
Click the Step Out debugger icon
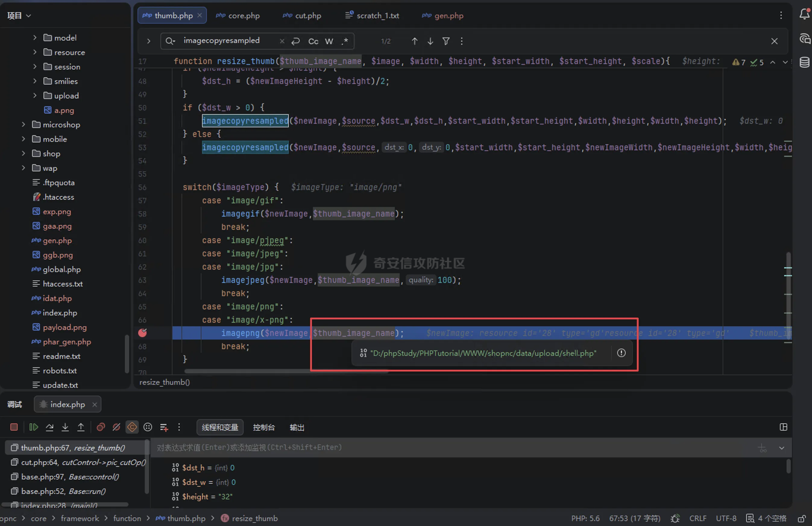(81, 427)
